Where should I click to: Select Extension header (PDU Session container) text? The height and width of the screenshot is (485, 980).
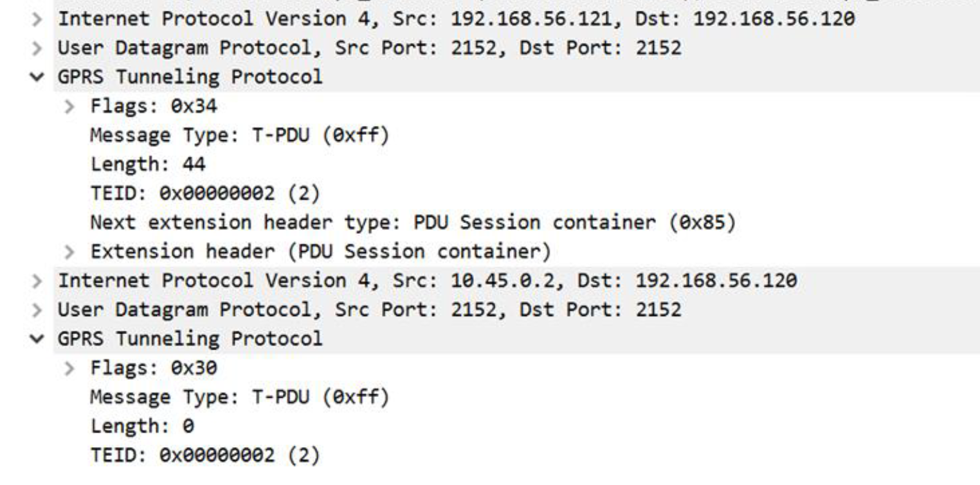pos(320,252)
